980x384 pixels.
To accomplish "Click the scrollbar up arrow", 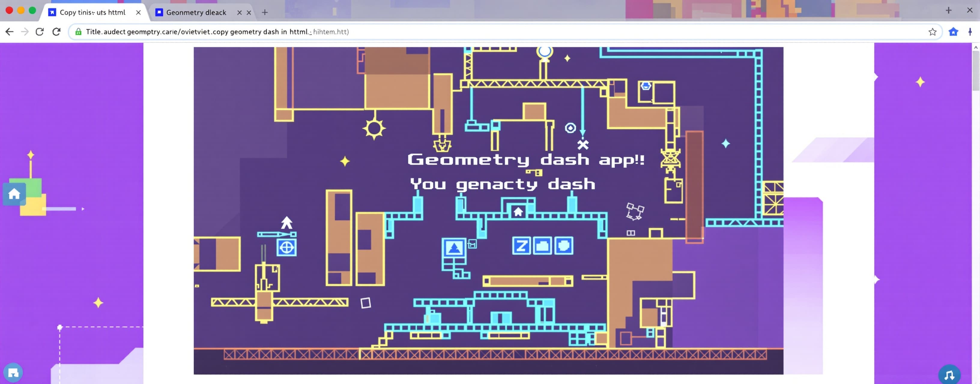I will (976, 47).
